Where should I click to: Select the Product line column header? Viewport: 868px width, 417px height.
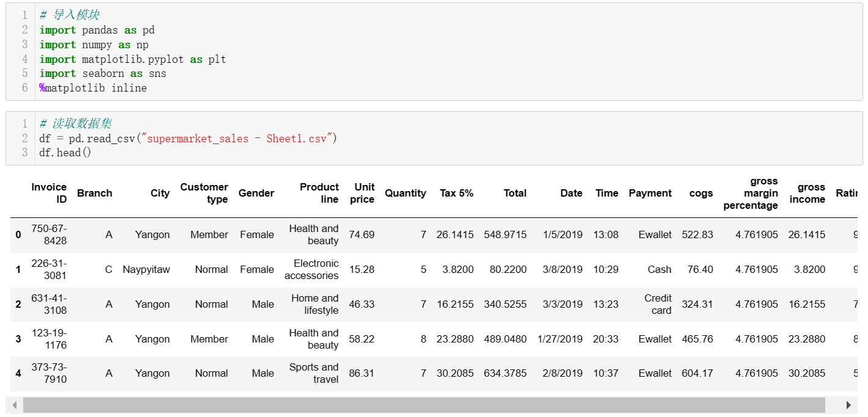pos(319,193)
